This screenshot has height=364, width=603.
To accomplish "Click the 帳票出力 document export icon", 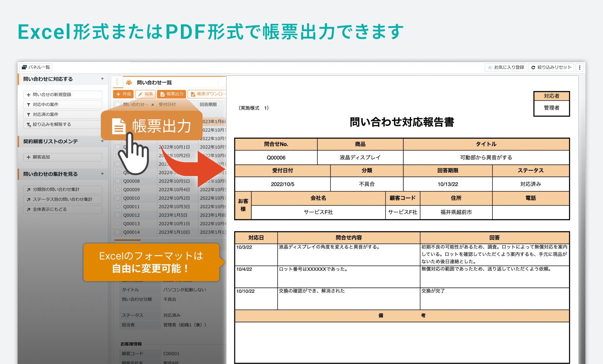I will coord(163,94).
